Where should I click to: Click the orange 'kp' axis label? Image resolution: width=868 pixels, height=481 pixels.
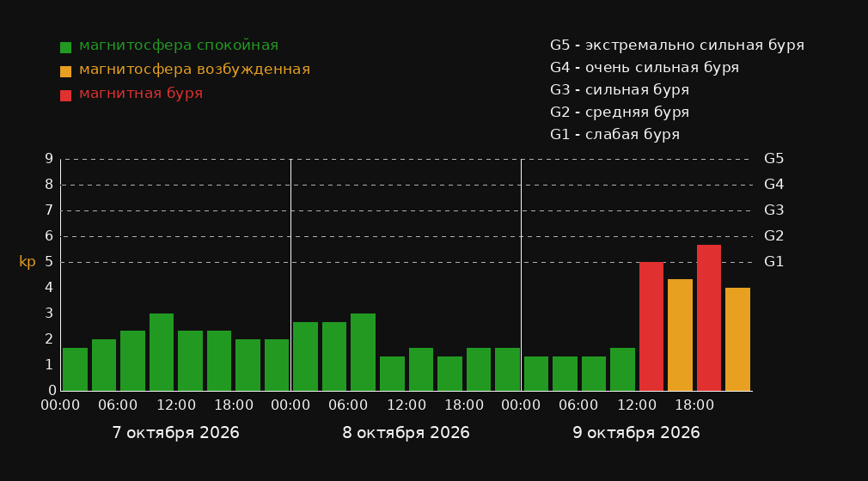pos(28,262)
